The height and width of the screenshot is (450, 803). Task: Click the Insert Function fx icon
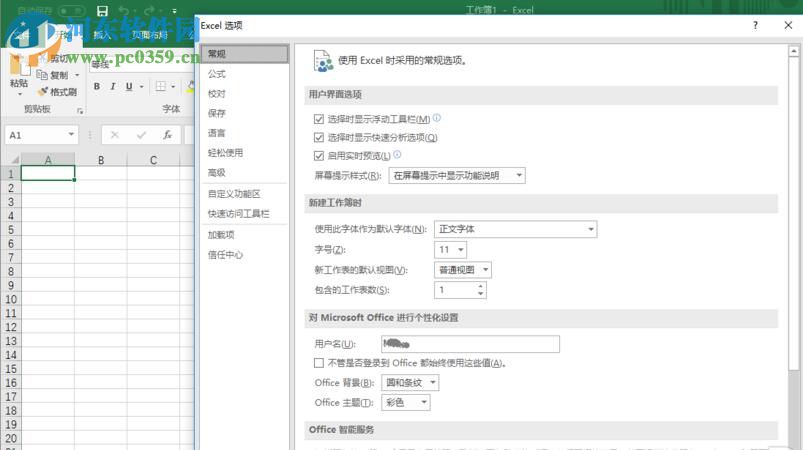click(x=167, y=134)
